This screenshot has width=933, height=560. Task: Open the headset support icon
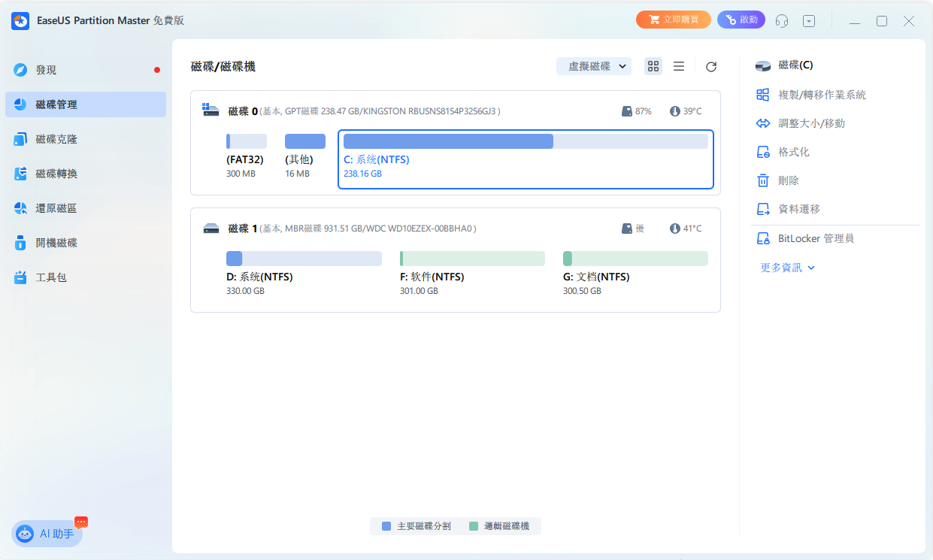point(782,21)
